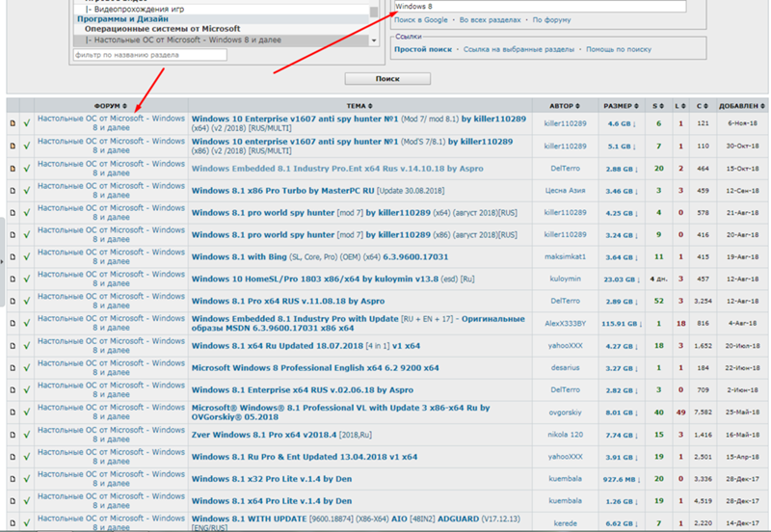Click green checkmark for Windows 8.1 Ru Pro & Ent Updated row
Screen dimensions: 771x532
pos(27,457)
